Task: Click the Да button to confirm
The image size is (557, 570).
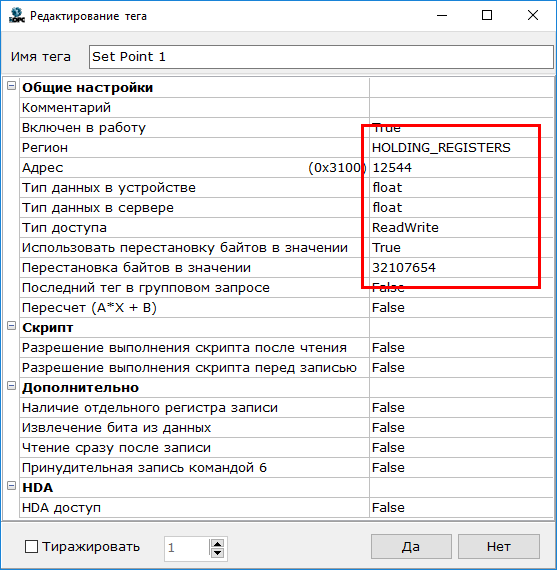Action: [x=411, y=546]
